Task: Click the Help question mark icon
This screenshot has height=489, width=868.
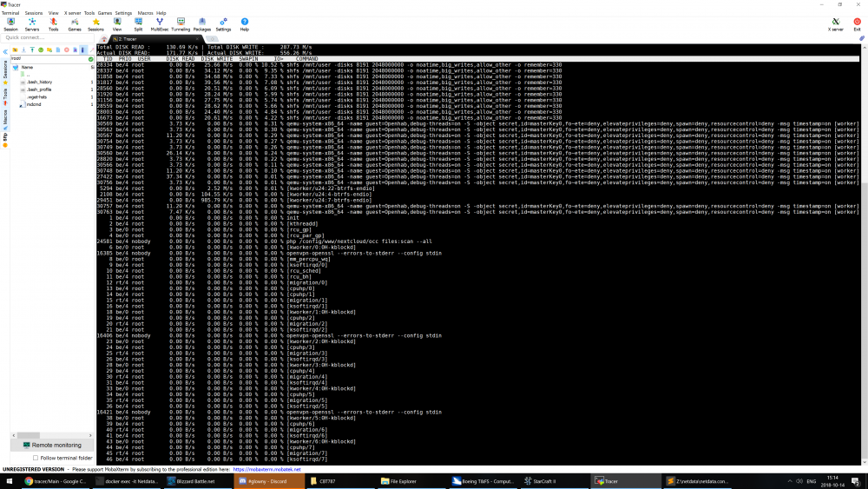Action: 245,24
